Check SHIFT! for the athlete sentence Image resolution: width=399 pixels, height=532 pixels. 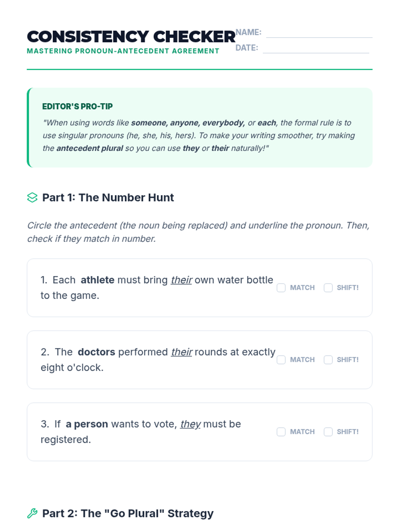[328, 288]
